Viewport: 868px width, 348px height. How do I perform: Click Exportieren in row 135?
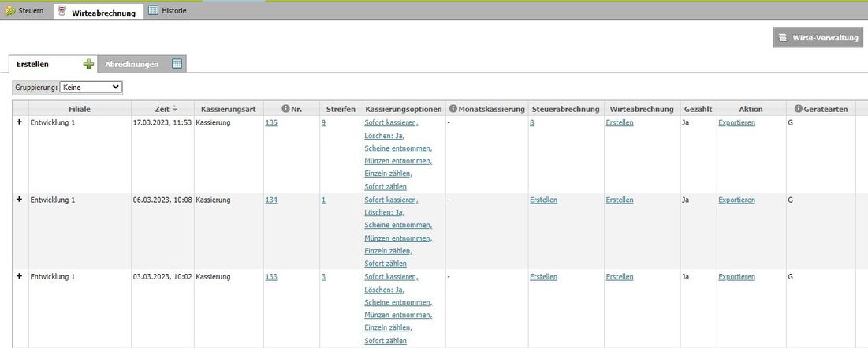tap(737, 122)
